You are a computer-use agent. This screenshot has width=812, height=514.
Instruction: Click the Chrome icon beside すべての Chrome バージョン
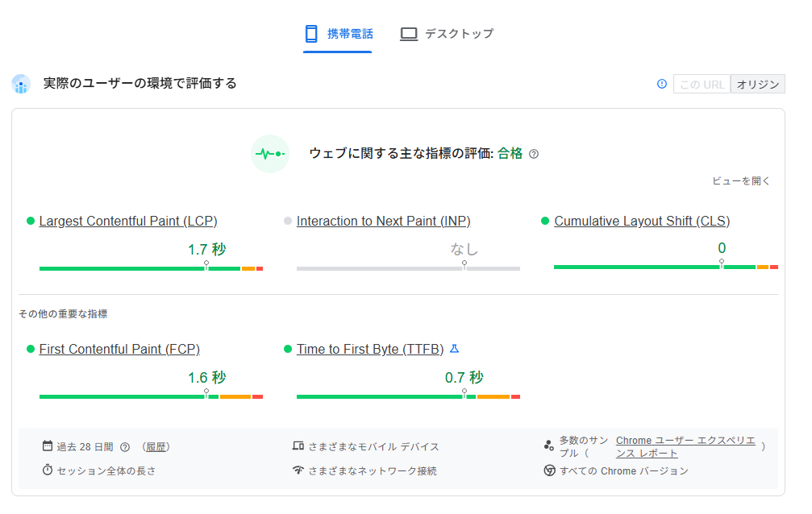(549, 470)
